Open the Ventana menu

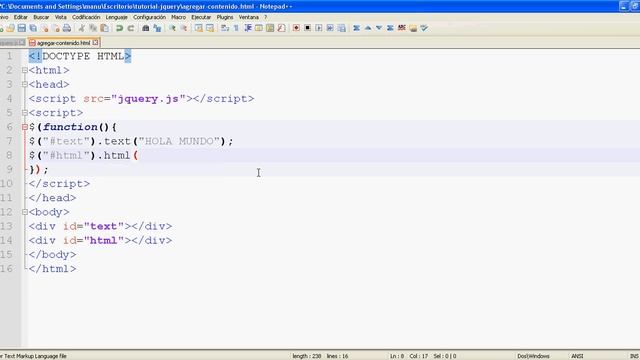(249, 17)
